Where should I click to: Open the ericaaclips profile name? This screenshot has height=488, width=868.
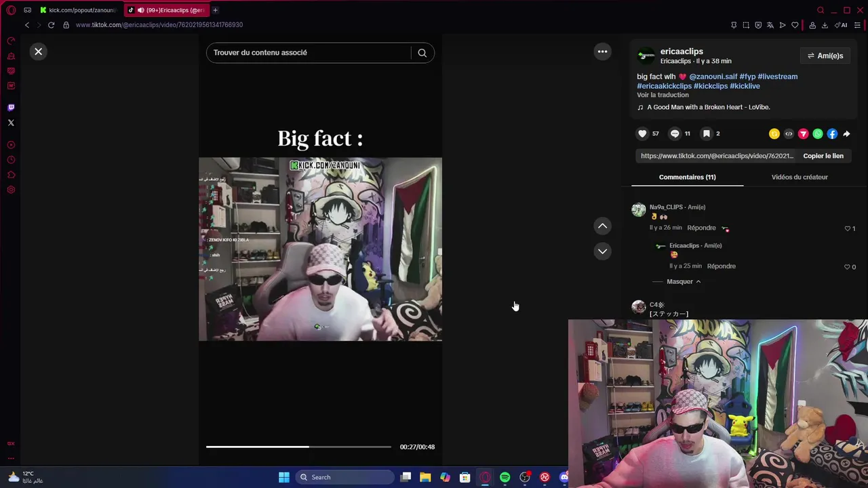coord(682,52)
